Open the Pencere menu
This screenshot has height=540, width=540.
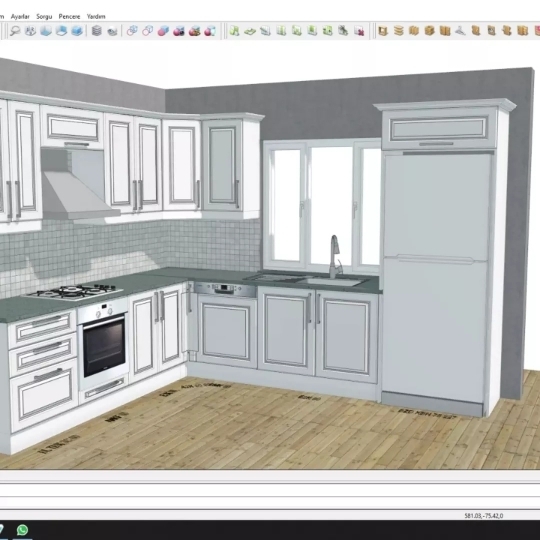[x=69, y=17]
